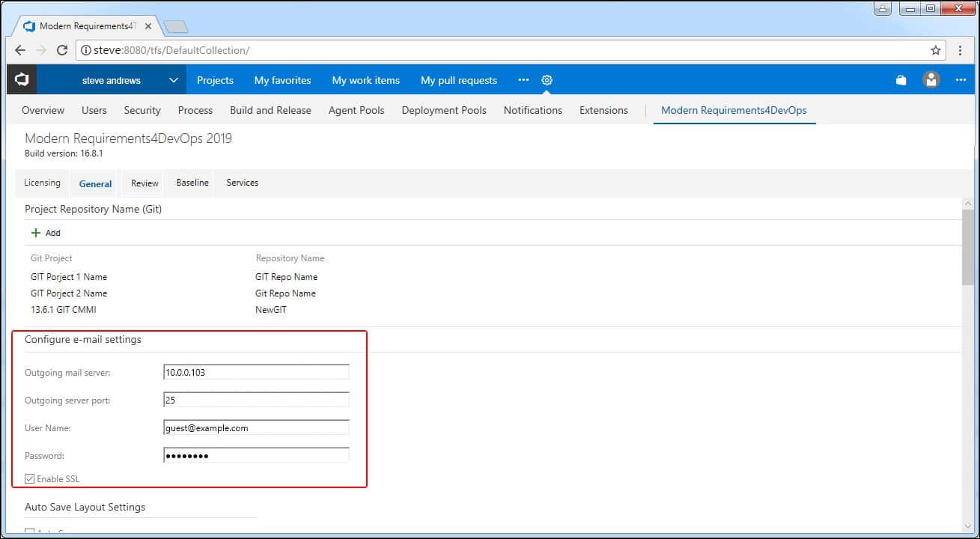Click the site information icon in address bar
Image resolution: width=980 pixels, height=539 pixels.
pyautogui.click(x=86, y=50)
